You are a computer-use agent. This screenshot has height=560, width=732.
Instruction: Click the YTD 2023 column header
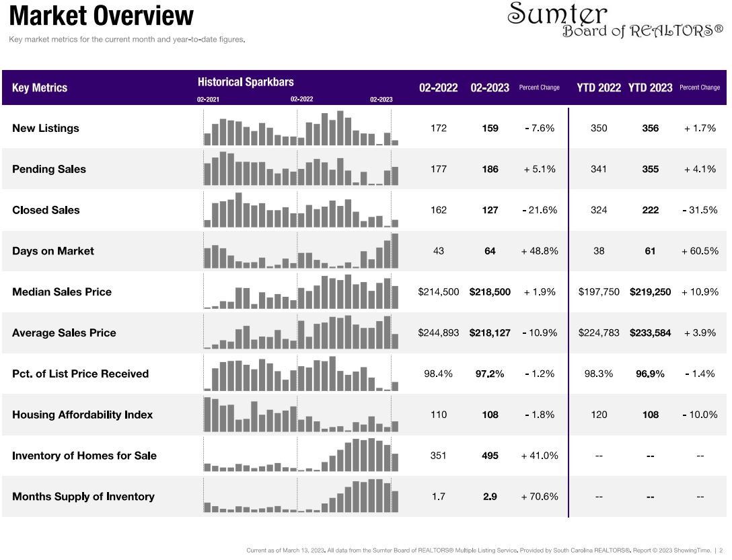(650, 88)
